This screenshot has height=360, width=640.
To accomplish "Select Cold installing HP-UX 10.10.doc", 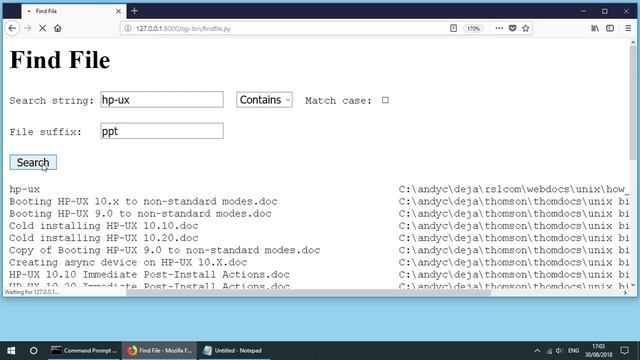I will point(104,226).
